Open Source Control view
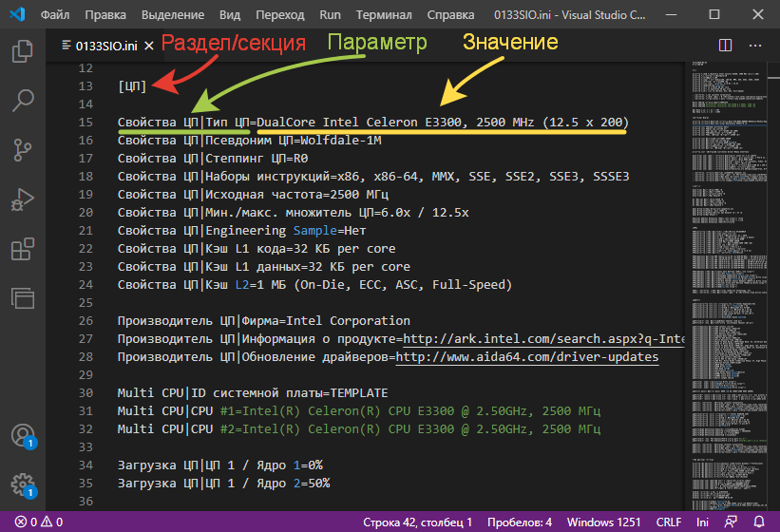 (22, 150)
